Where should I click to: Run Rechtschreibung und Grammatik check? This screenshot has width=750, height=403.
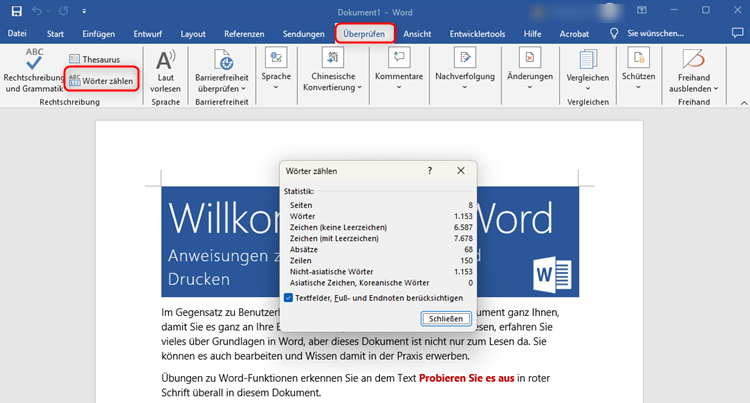click(33, 70)
